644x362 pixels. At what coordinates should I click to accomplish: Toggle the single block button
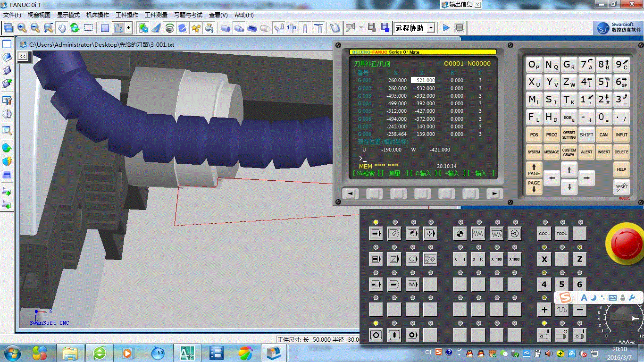pyautogui.click(x=376, y=259)
